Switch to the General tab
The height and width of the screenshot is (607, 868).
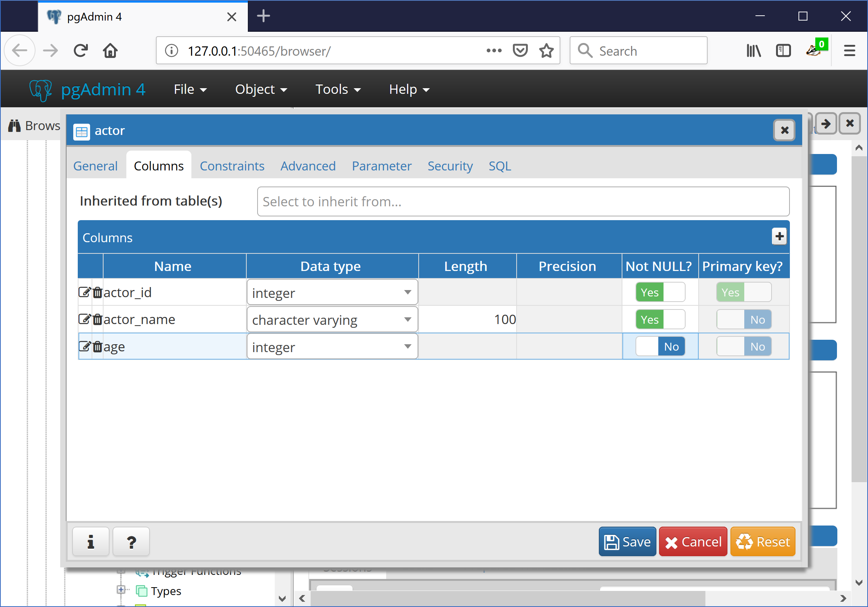coord(95,166)
